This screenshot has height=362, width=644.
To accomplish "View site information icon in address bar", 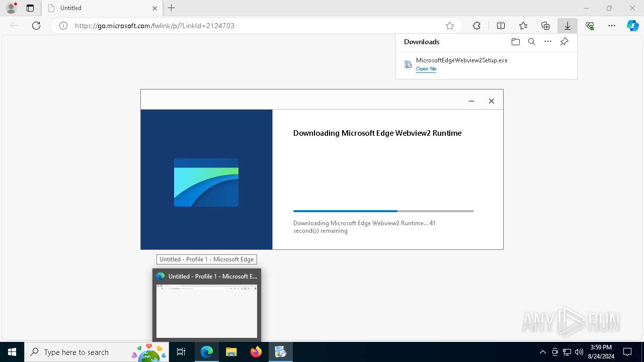I will pos(63,26).
